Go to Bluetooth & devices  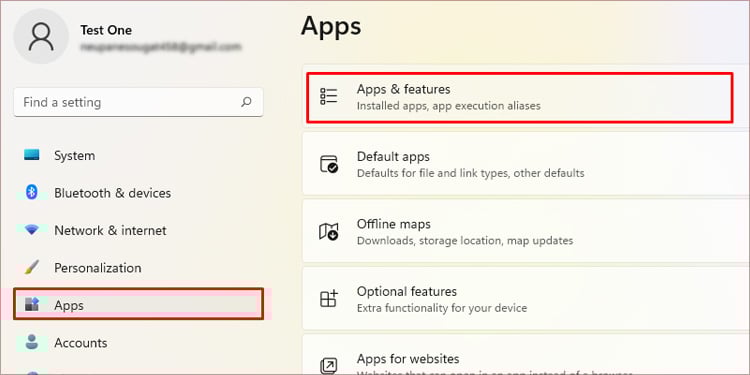138,192
